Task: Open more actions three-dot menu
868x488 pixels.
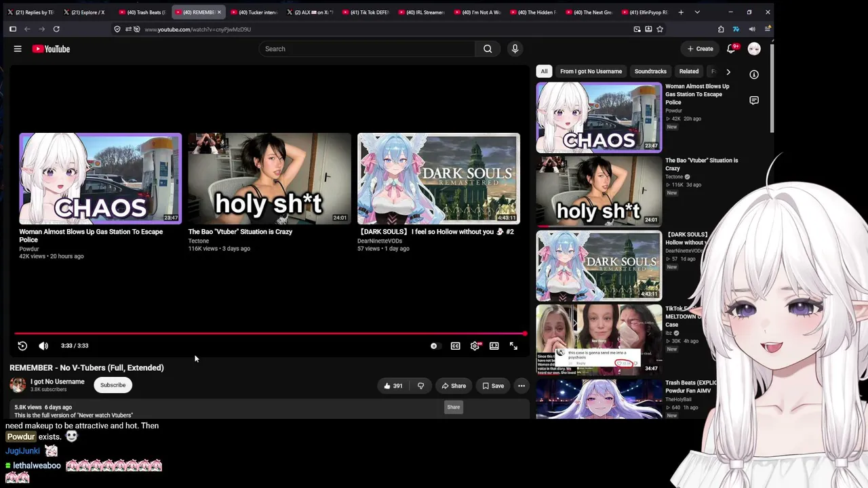Action: coord(521,386)
